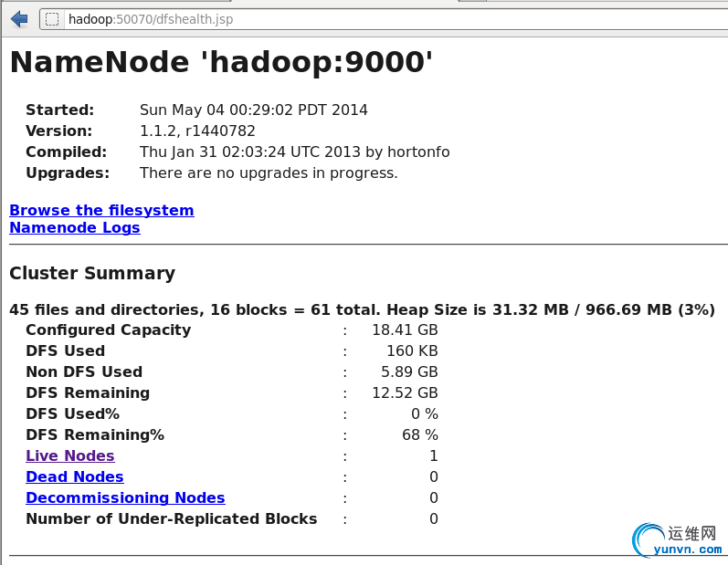Open the Live Nodes link
Viewport: 728px width, 565px height.
[x=70, y=455]
